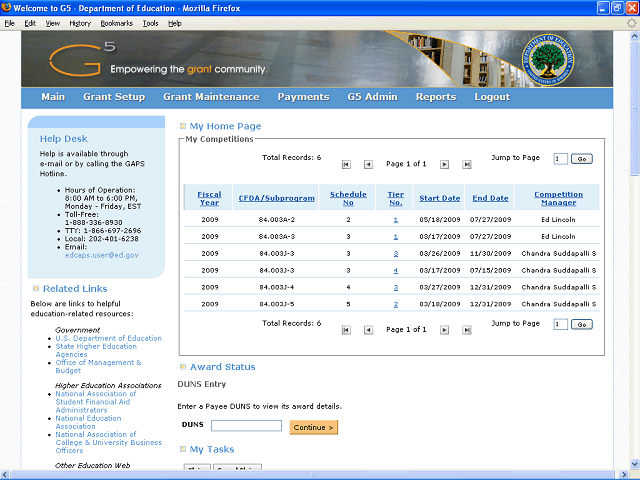
Task: Expand the My Tasks section
Action: 183,450
